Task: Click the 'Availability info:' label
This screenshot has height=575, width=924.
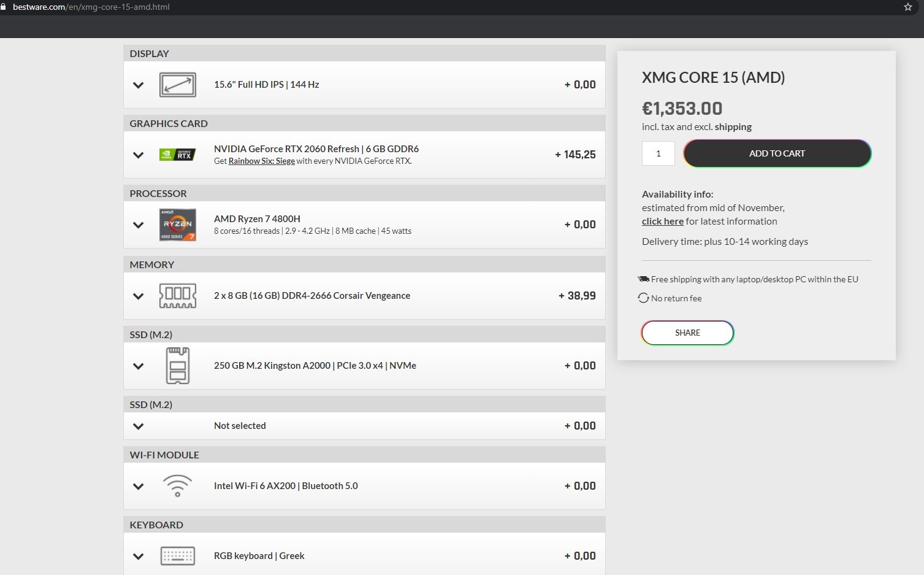Action: [x=678, y=195]
